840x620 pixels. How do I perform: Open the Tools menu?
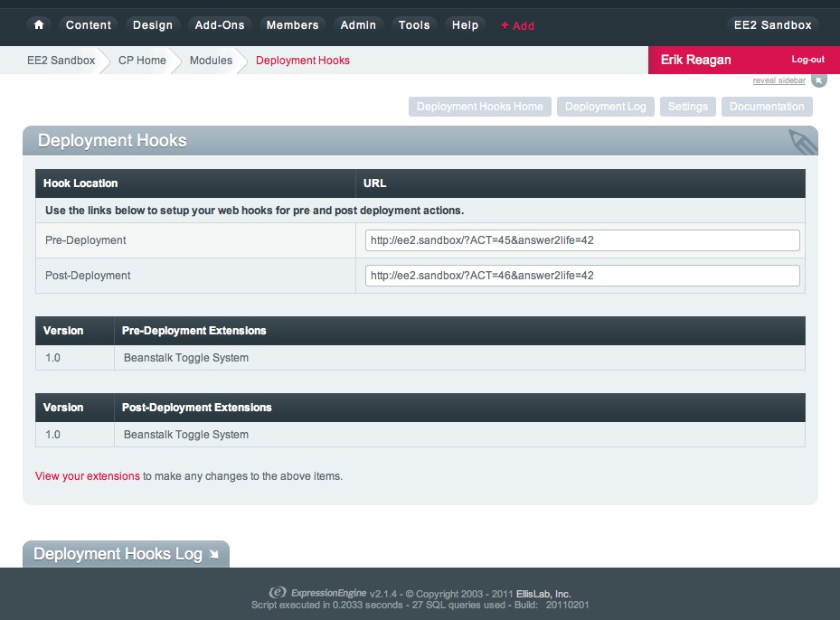(414, 25)
